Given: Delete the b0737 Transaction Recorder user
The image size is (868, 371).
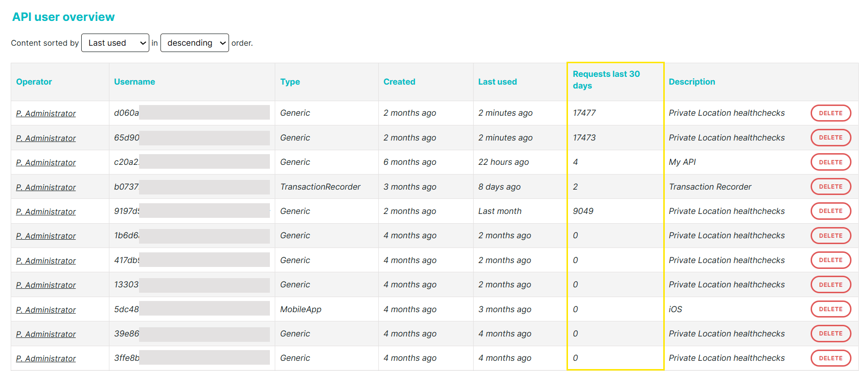Looking at the screenshot, I should click(x=831, y=187).
